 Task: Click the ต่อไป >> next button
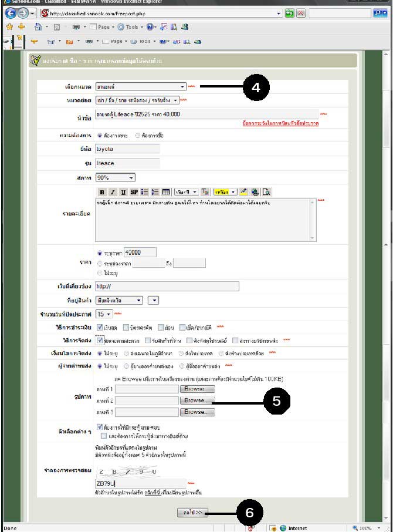pyautogui.click(x=192, y=512)
